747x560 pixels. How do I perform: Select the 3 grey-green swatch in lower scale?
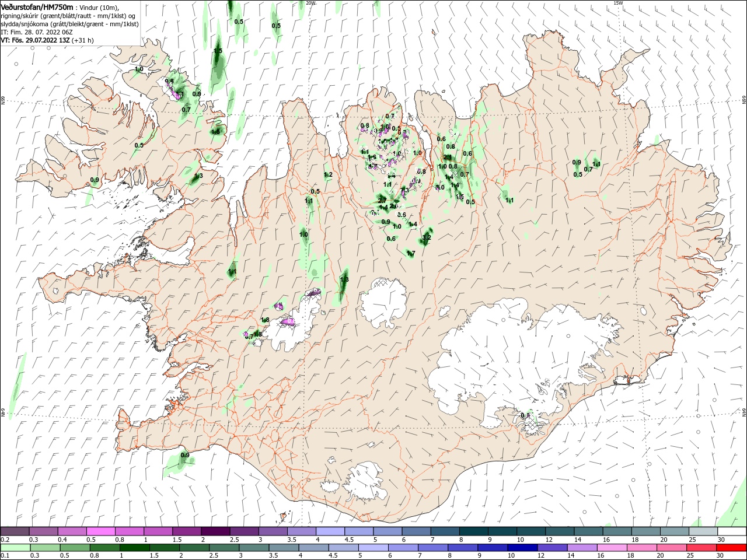254,548
